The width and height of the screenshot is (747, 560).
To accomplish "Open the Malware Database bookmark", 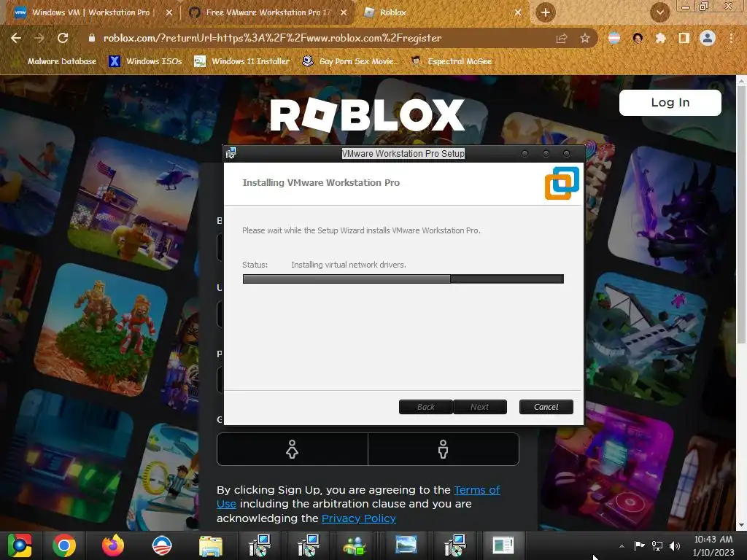I will [x=56, y=61].
